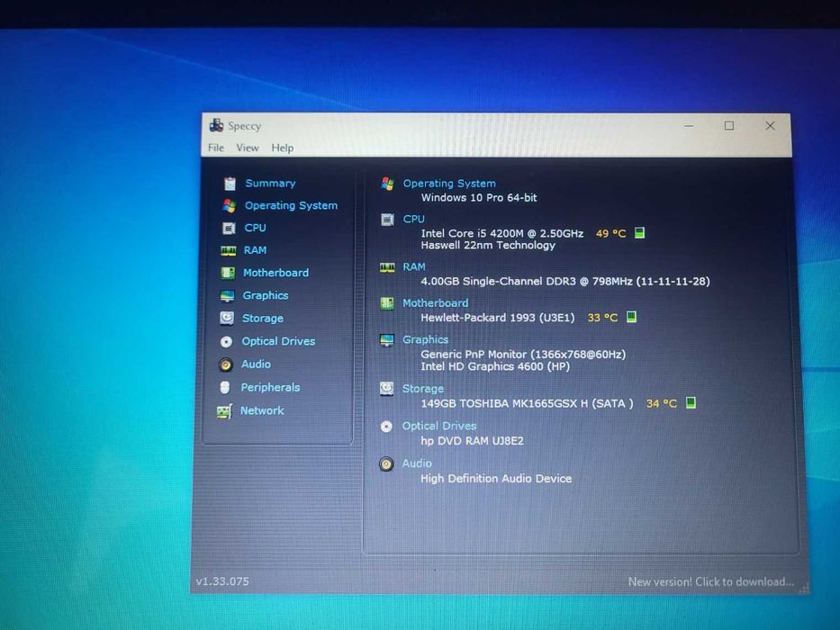This screenshot has height=630, width=840.
Task: Click the Windows flag icon in summary pane
Action: (x=387, y=184)
